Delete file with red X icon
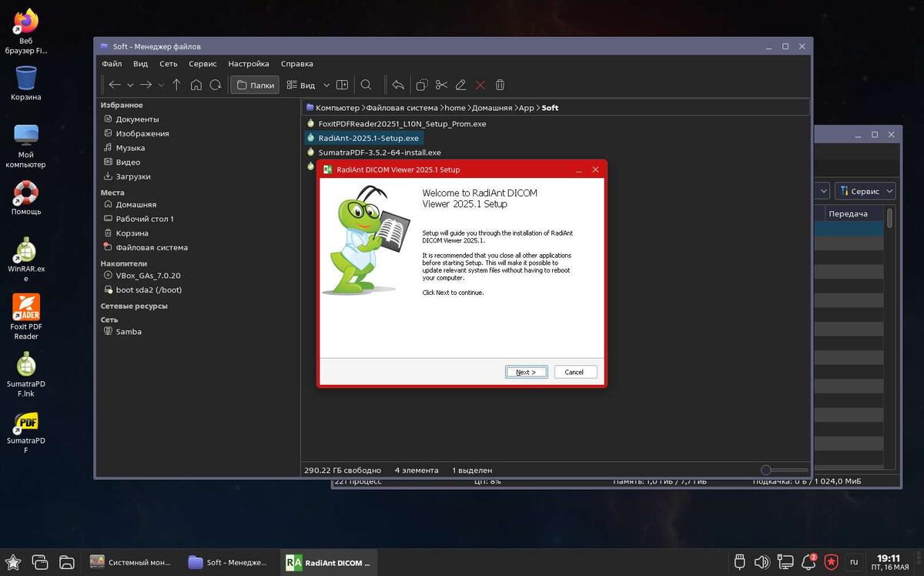Image resolution: width=924 pixels, height=576 pixels. click(480, 85)
